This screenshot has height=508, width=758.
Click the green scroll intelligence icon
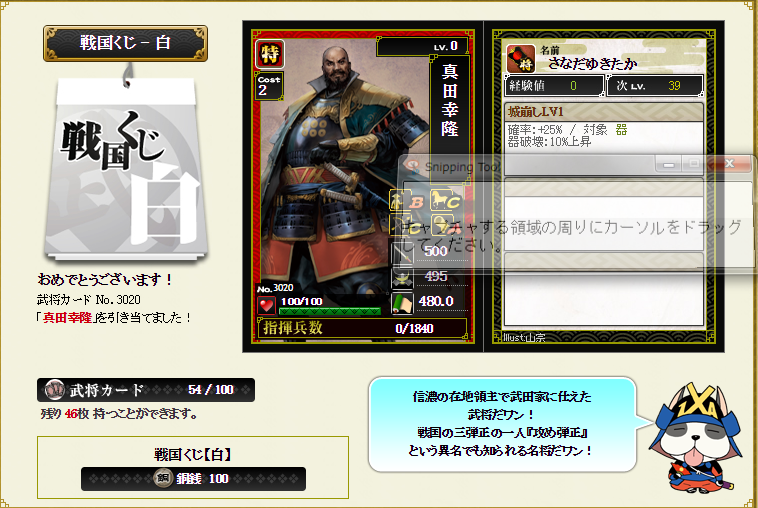(402, 302)
